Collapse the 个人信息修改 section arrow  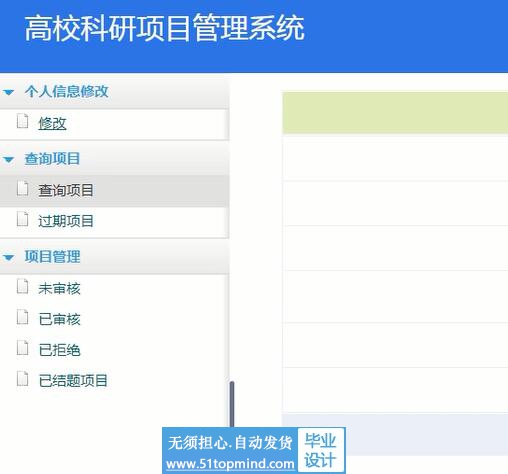9,92
